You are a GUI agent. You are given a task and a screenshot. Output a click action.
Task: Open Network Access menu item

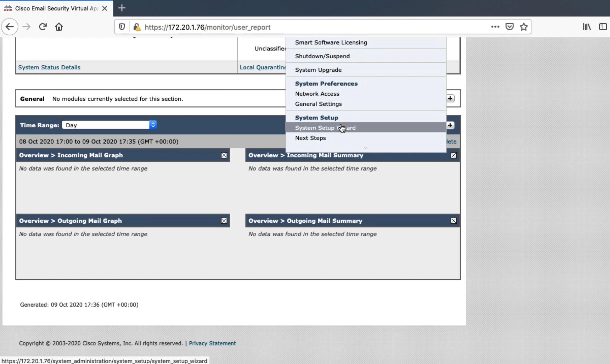pos(366,94)
